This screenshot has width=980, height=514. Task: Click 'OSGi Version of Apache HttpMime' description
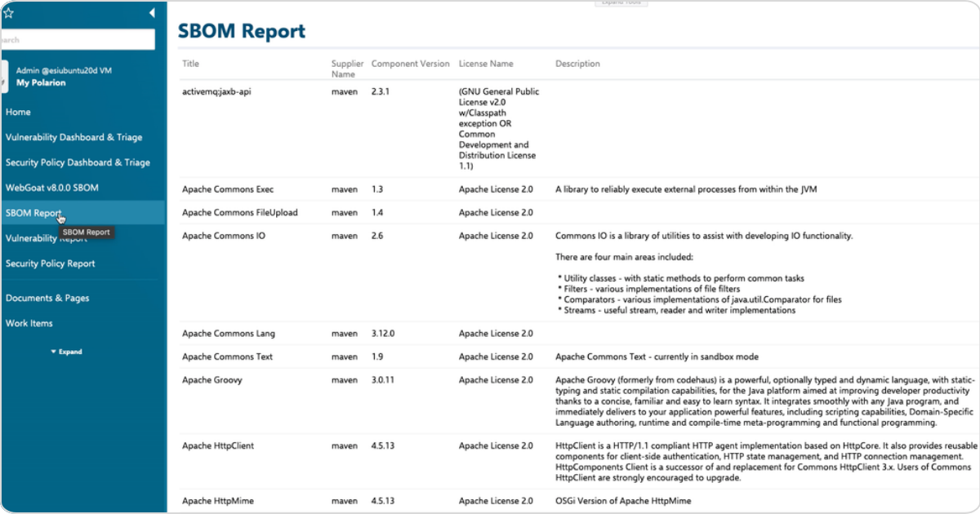pyautogui.click(x=623, y=501)
